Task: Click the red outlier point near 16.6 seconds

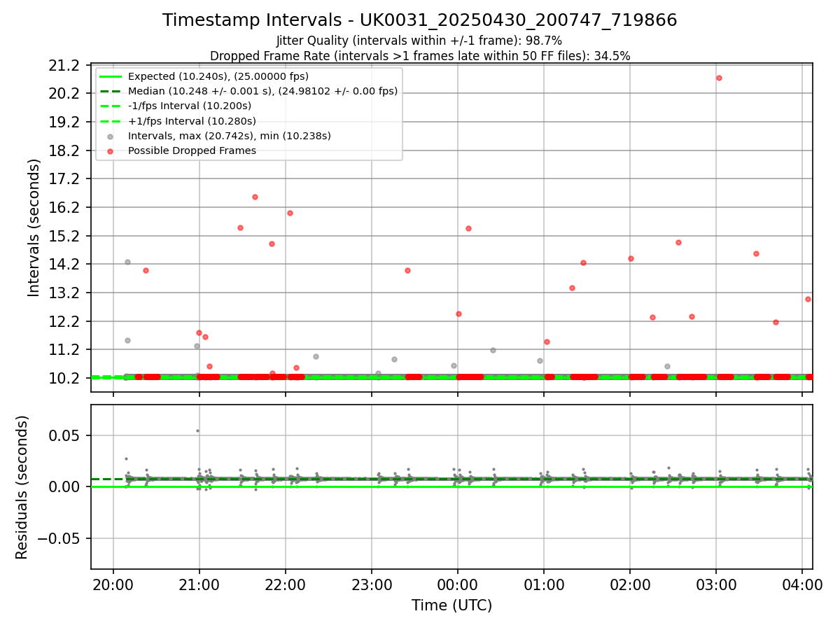Action: coord(255,197)
